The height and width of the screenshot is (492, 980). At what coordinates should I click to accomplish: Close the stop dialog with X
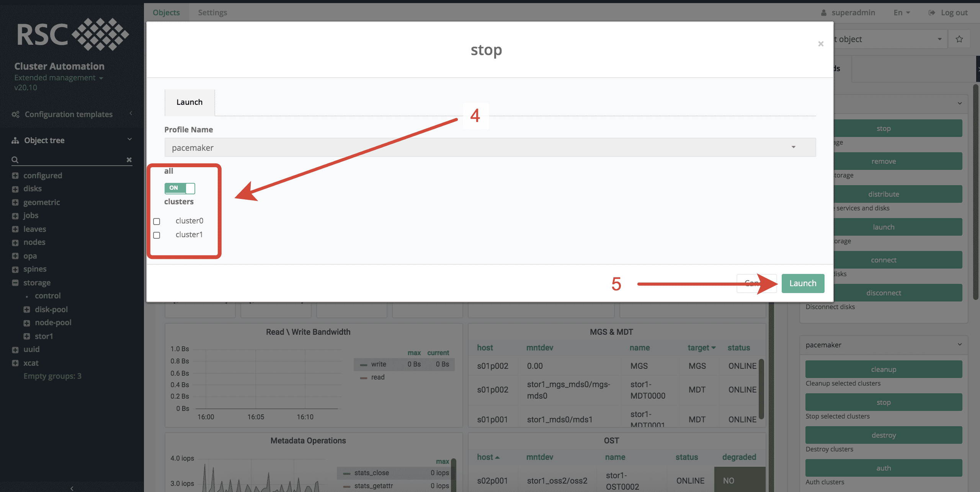coord(821,44)
